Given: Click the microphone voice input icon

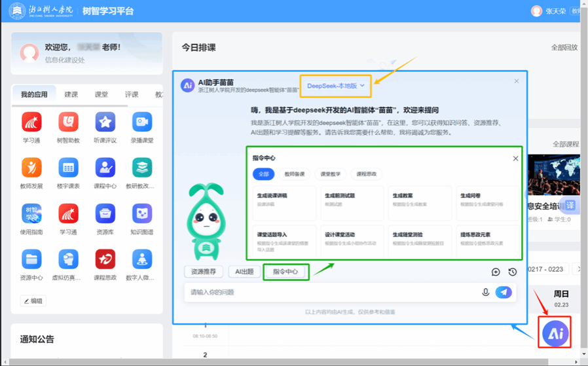Looking at the screenshot, I should coord(486,292).
